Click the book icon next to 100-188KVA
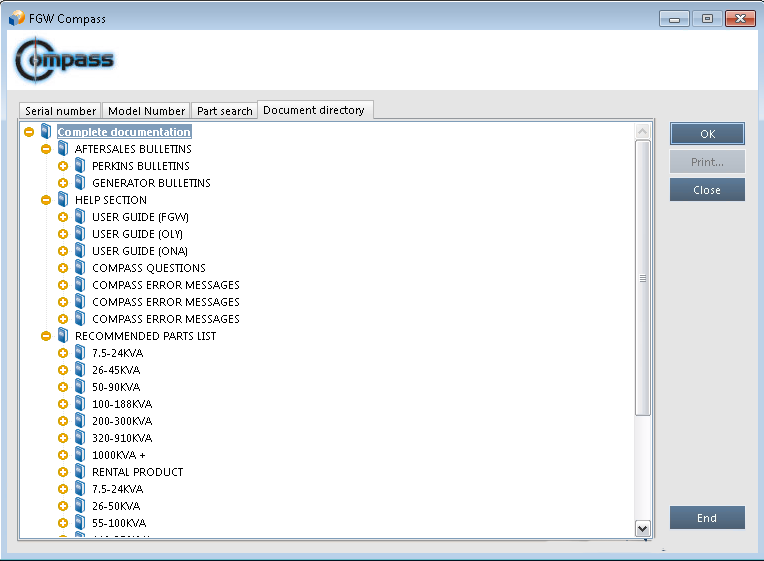 (x=80, y=404)
